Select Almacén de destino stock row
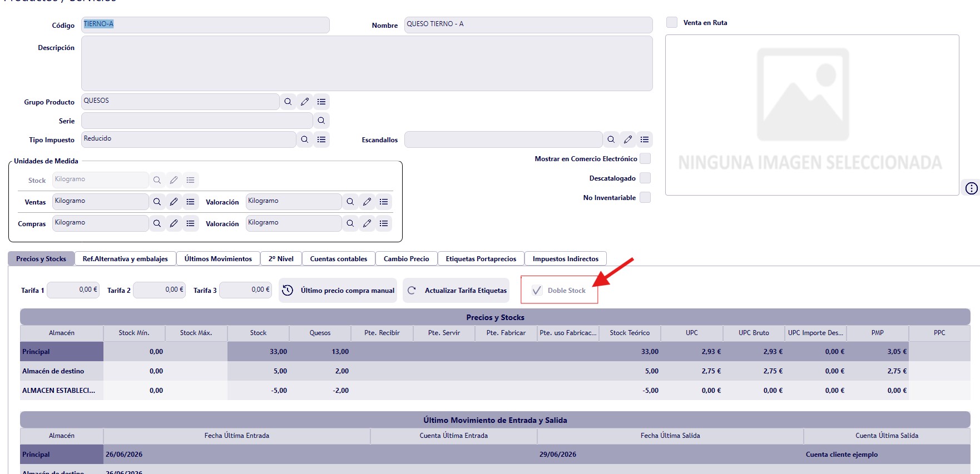This screenshot has height=474, width=980. pos(495,371)
